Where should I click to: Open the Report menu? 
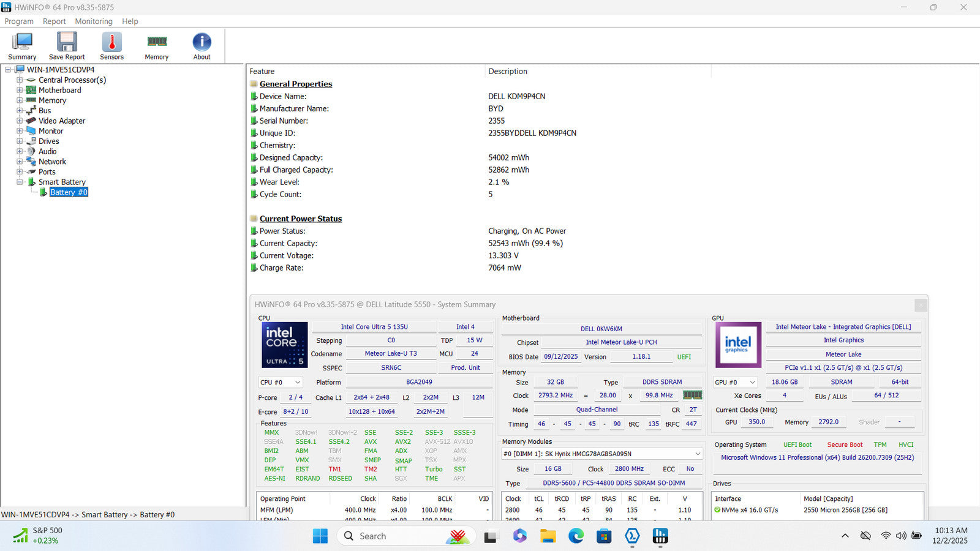54,21
